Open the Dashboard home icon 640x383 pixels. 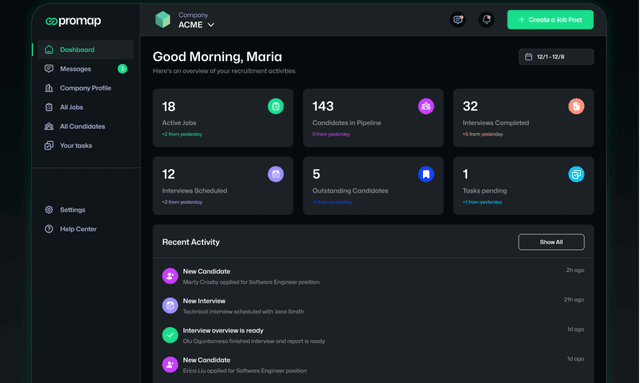49,50
